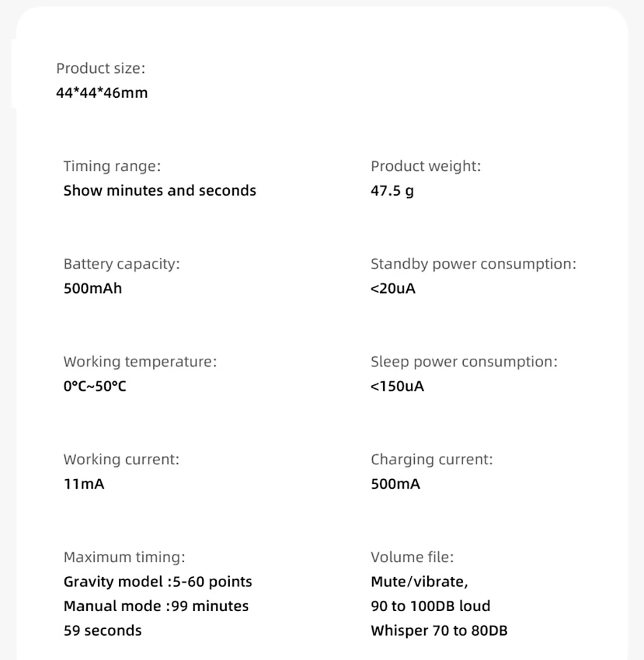Click the Battery capacity label
Screen dimensions: 644x660
(122, 264)
